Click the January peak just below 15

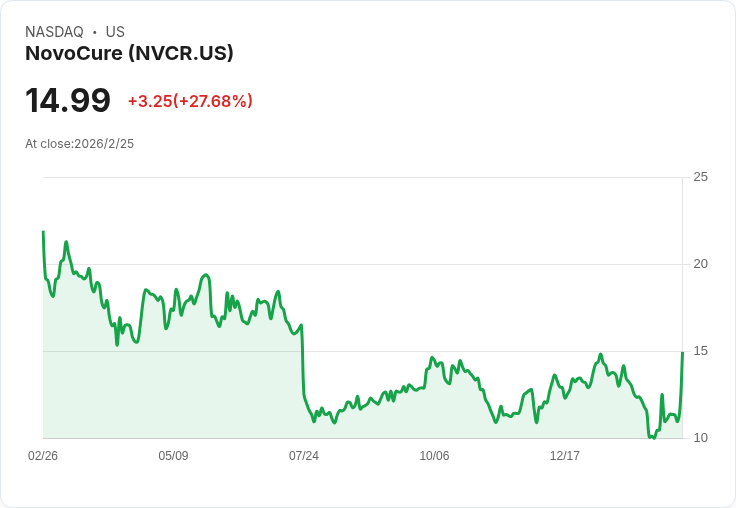tap(600, 354)
